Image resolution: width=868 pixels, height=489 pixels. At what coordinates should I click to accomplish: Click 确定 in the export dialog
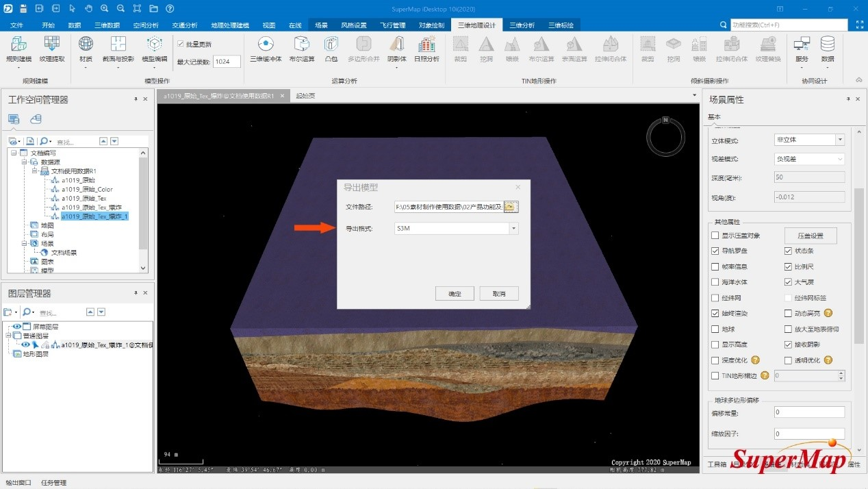pos(455,293)
